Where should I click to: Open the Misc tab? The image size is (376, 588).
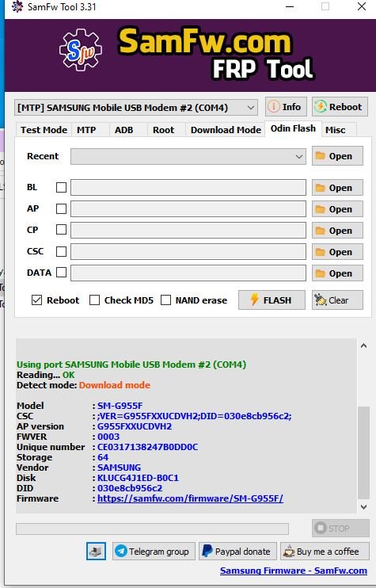click(335, 130)
